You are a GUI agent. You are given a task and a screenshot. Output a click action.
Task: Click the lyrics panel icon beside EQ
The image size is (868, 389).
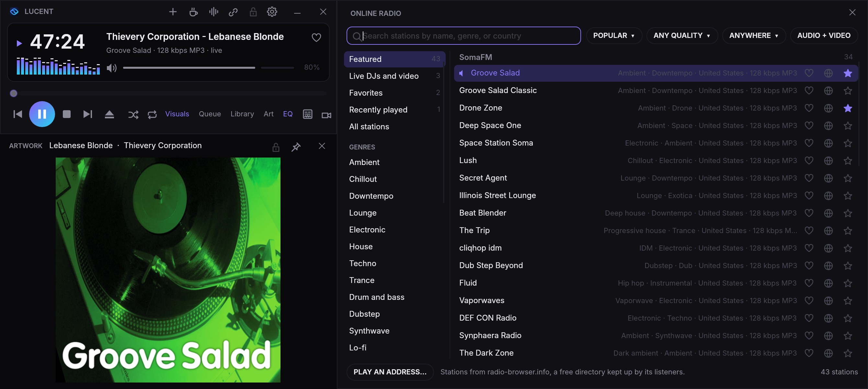(x=308, y=114)
